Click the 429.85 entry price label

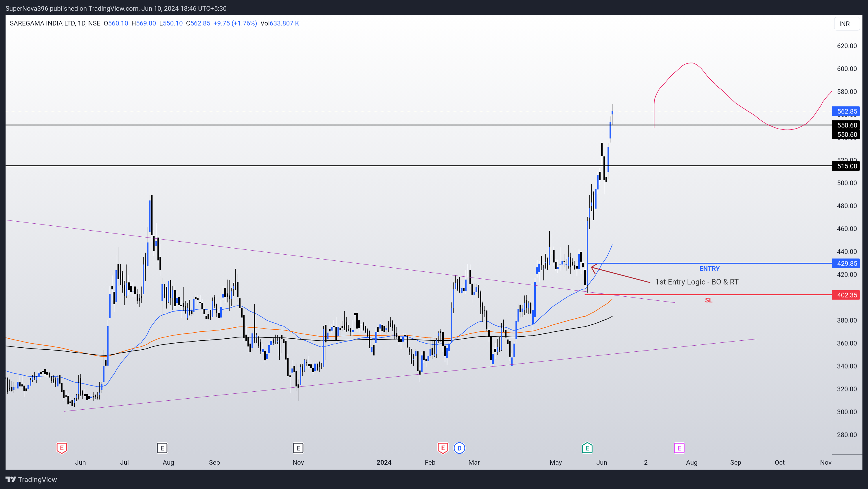pyautogui.click(x=846, y=263)
